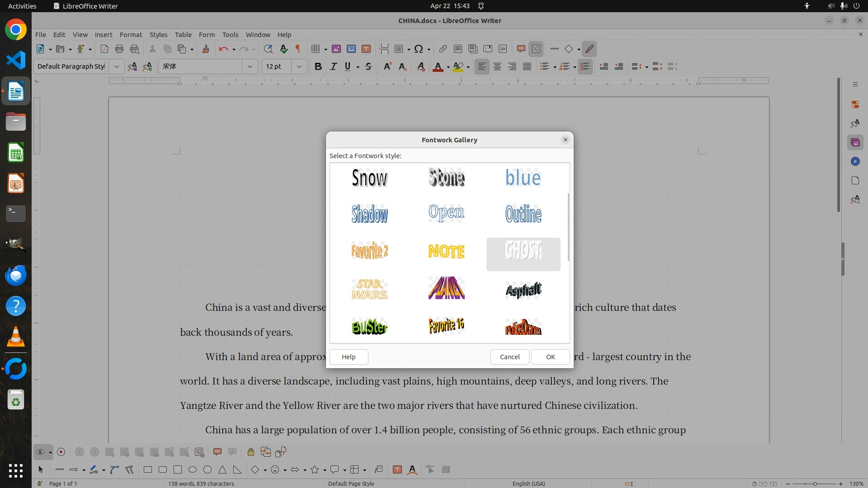
Task: Click the Undo arrow icon
Action: point(223,49)
